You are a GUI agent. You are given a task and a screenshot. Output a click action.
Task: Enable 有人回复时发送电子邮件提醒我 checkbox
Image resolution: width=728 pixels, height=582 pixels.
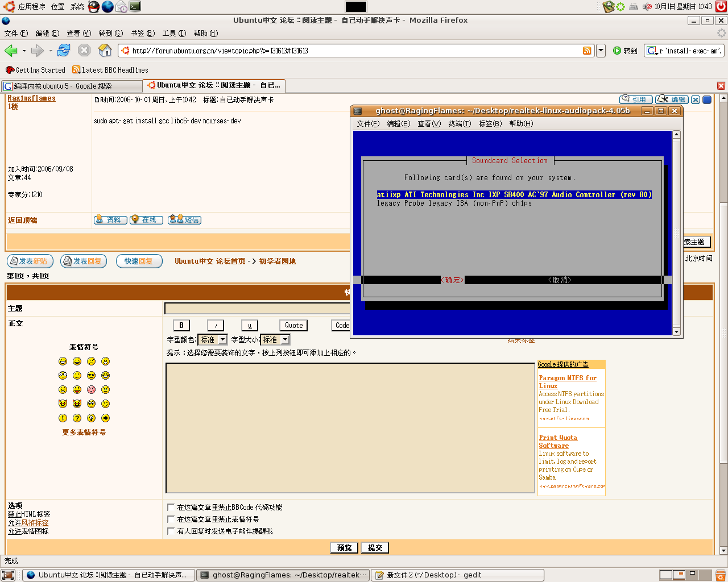(x=171, y=531)
